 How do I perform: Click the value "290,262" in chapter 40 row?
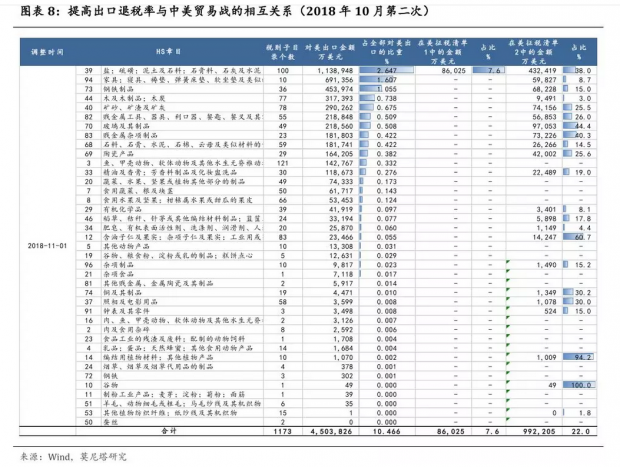click(x=339, y=108)
